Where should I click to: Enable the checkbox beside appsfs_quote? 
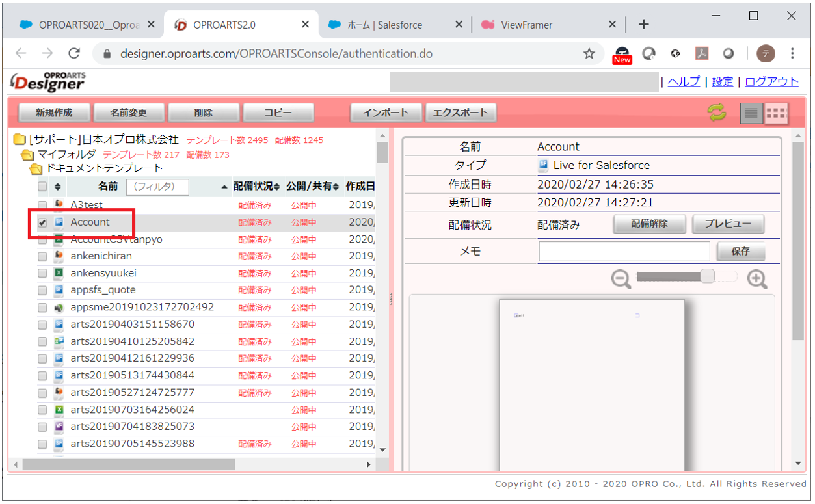click(42, 290)
